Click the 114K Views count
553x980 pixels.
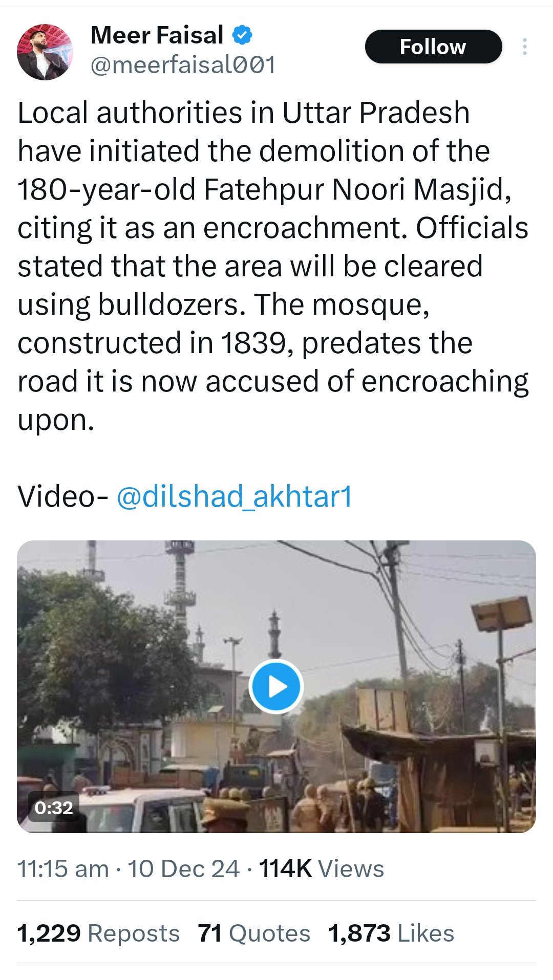coord(321,868)
